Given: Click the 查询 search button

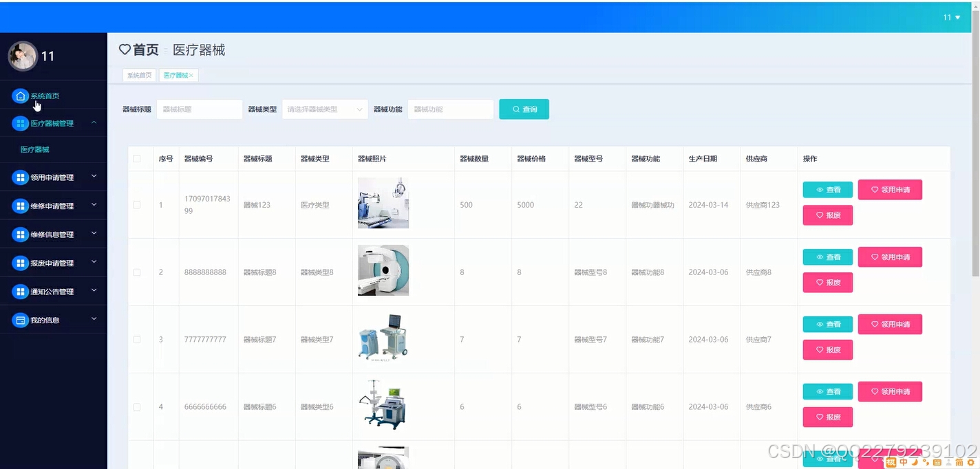Looking at the screenshot, I should pos(524,109).
